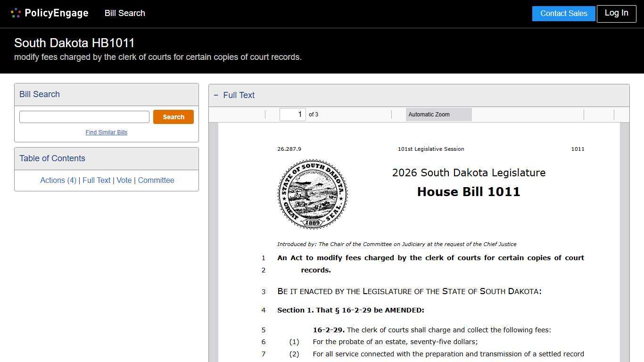Image resolution: width=644 pixels, height=362 pixels.
Task: Open the Vote link
Action: pyautogui.click(x=124, y=180)
